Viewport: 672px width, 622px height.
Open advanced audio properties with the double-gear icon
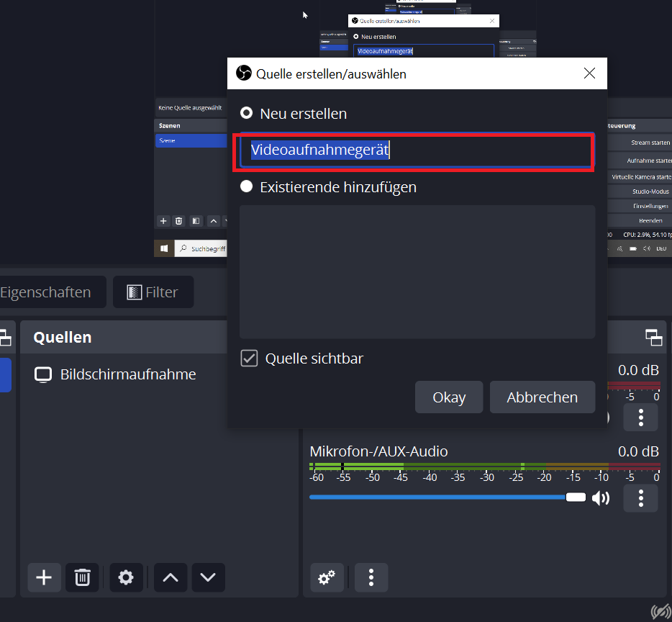coord(327,577)
